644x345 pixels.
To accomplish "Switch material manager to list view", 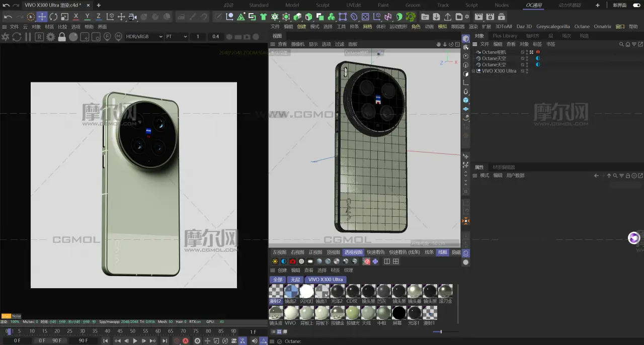I will click(274, 331).
